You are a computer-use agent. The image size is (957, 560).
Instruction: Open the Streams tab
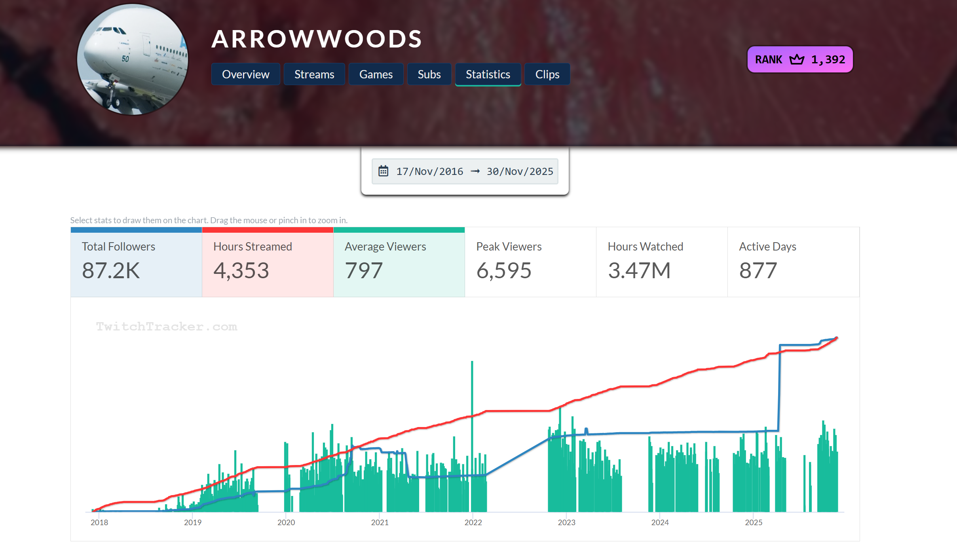314,74
